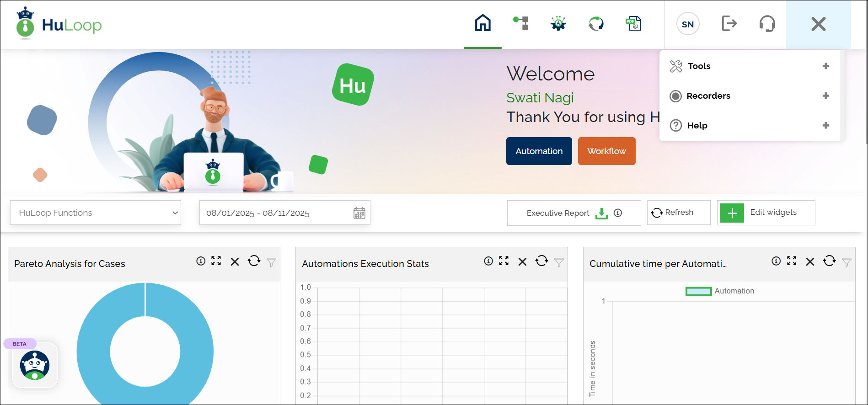Open the PDF settings icon
Image resolution: width=868 pixels, height=405 pixels.
[633, 23]
